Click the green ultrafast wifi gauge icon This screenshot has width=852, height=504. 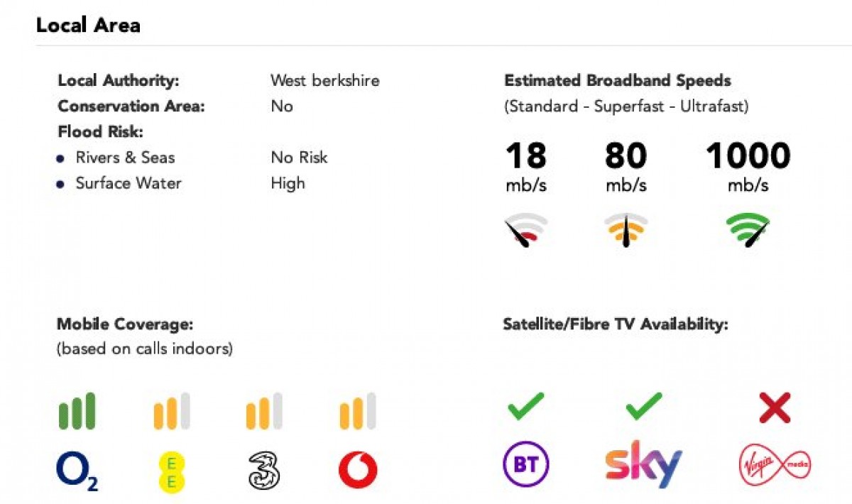[748, 230]
